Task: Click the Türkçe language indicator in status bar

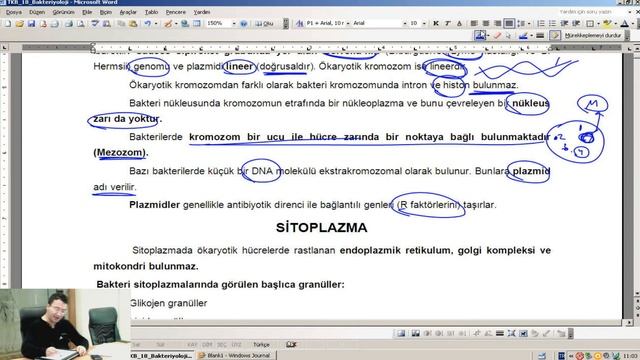Action: point(261,344)
